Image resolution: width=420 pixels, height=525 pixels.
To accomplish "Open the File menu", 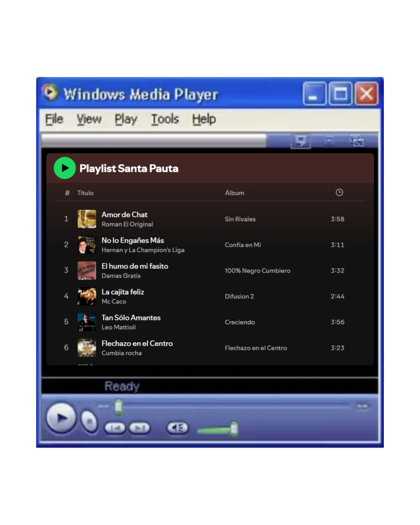I will pyautogui.click(x=54, y=119).
